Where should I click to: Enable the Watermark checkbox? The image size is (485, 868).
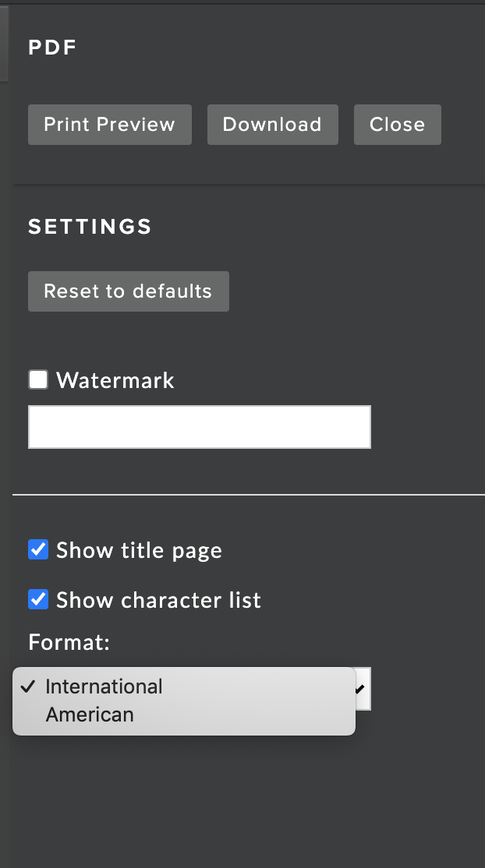pos(38,379)
